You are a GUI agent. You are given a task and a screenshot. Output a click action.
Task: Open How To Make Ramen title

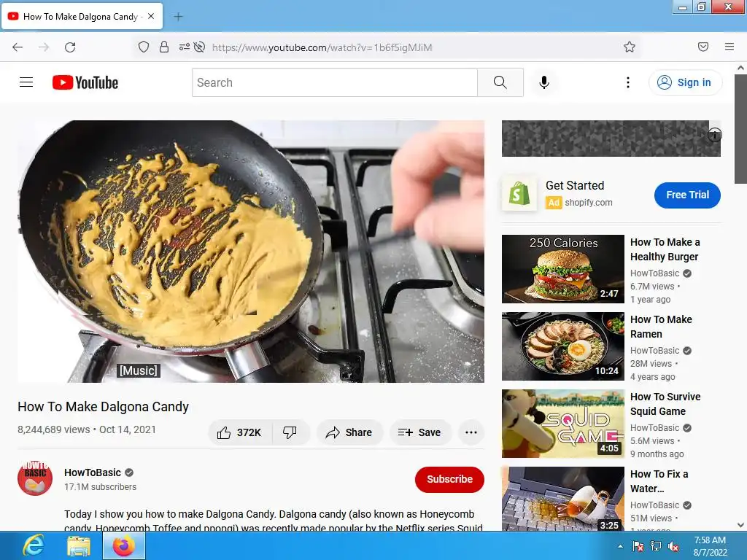(661, 327)
